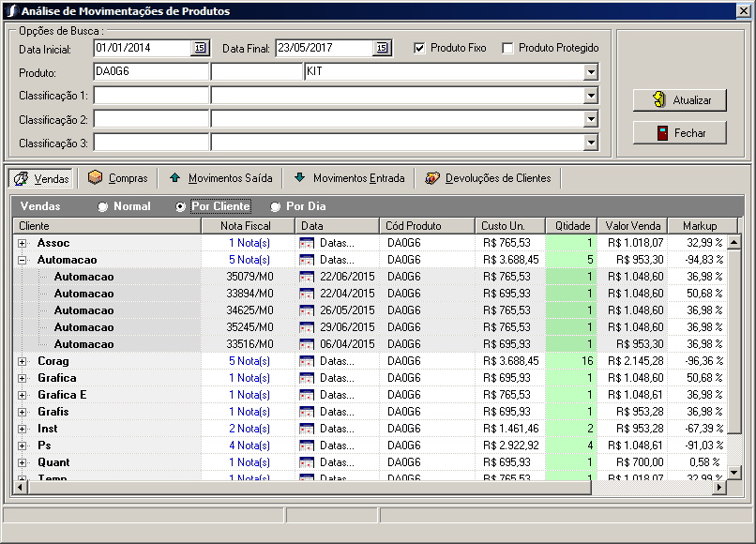Screen dimensions: 756x544
Task: Click the Fechar button
Action: pos(679,133)
